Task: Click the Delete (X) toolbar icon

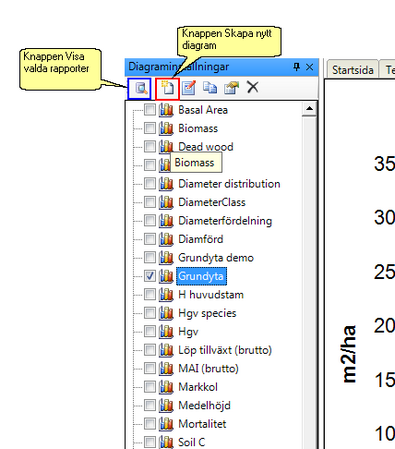Action: click(x=253, y=87)
